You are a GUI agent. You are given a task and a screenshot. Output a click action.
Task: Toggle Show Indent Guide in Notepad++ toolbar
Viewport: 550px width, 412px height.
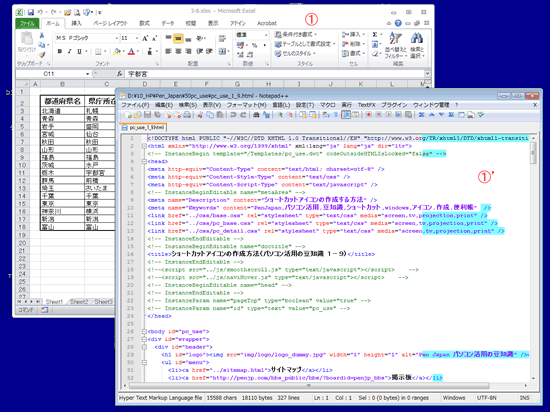(x=346, y=115)
